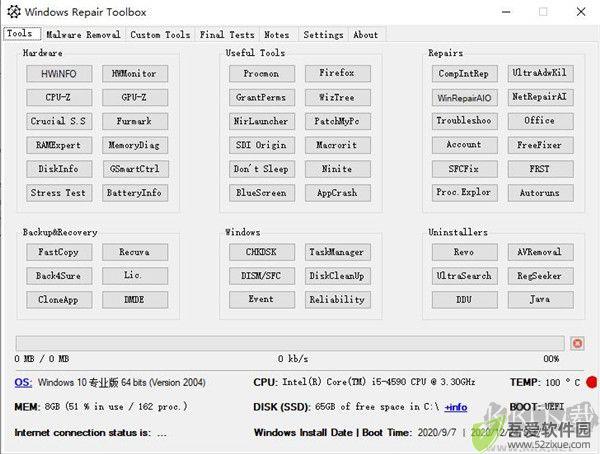Open DiskInfo
Viewport: 600px width, 454px height.
[x=59, y=169]
